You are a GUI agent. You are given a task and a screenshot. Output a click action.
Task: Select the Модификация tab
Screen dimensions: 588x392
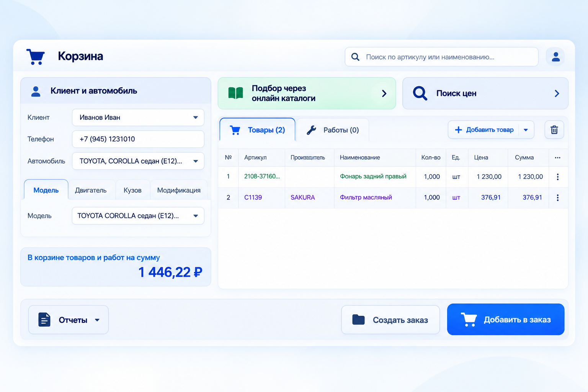pyautogui.click(x=179, y=190)
